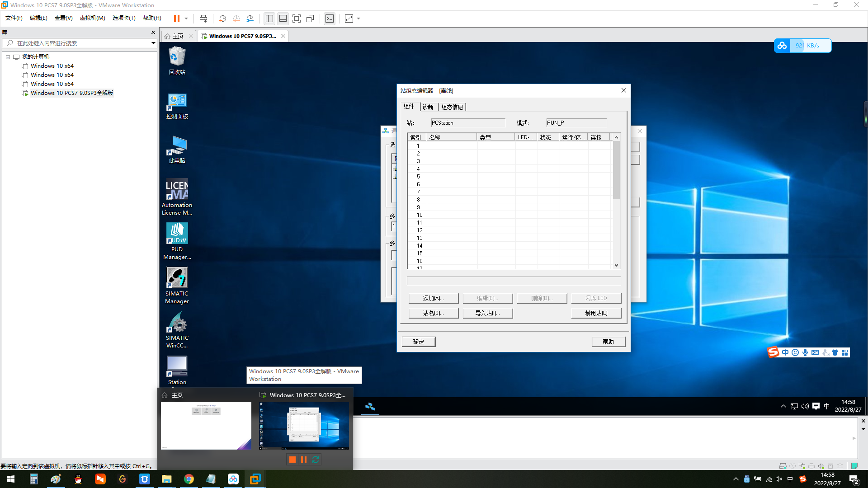Viewport: 868px width, 488px height.
Task: Click Send Ctrl+Alt+Del toolbar icon
Action: tap(203, 19)
